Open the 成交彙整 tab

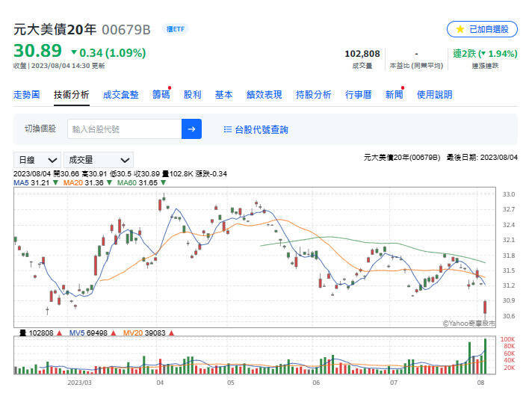120,95
